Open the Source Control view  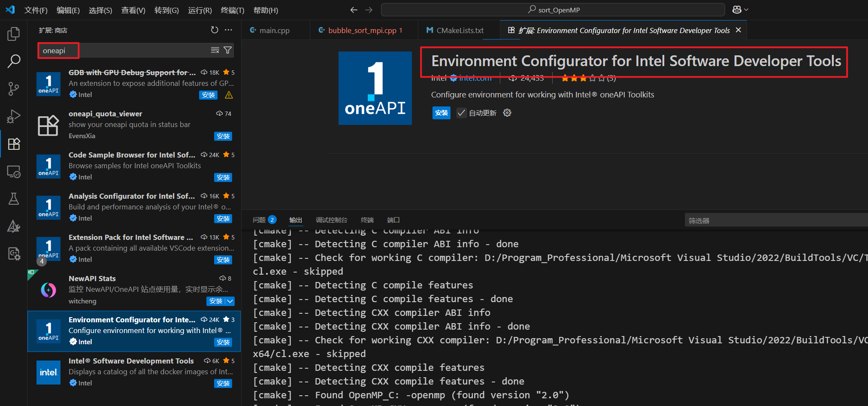(13, 89)
